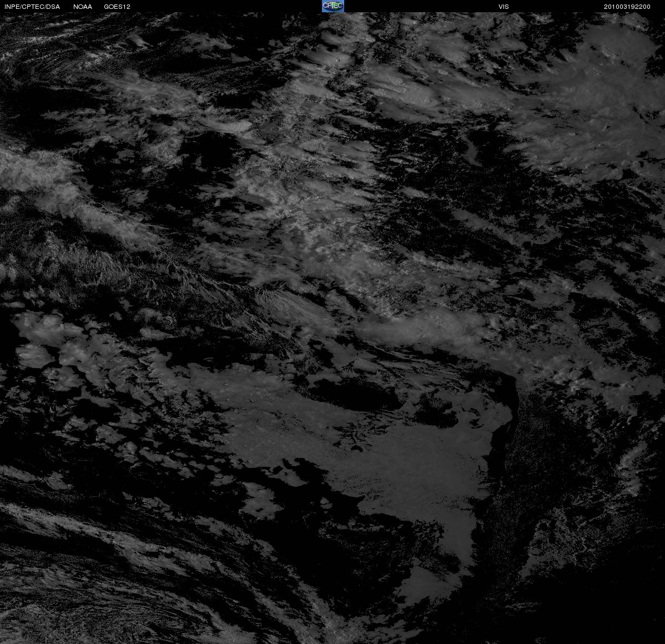
Task: Select the INPE/CPTEC/DSA header text
Action: 32,7
